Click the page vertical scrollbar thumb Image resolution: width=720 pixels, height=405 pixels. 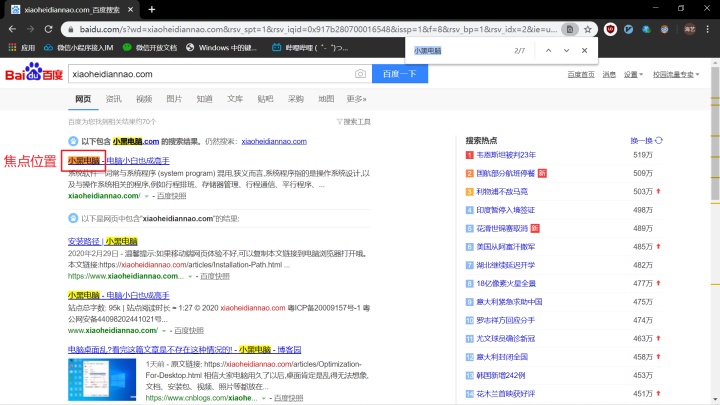click(x=715, y=133)
